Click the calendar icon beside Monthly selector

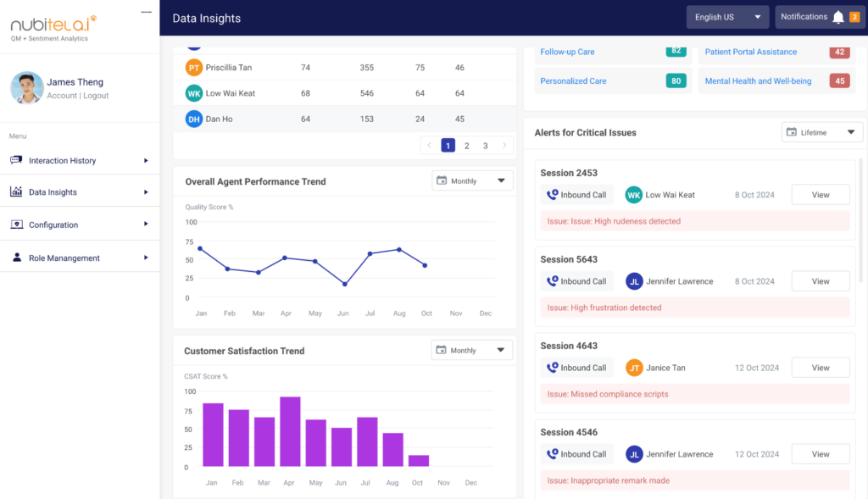442,180
